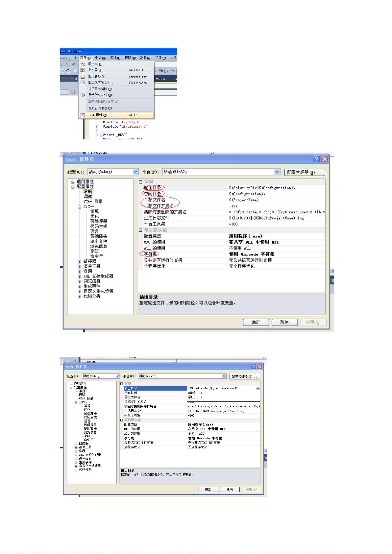392x554 pixels.
Task: Click the 取消 button in the larger 属性页 dialog
Action: [285, 323]
